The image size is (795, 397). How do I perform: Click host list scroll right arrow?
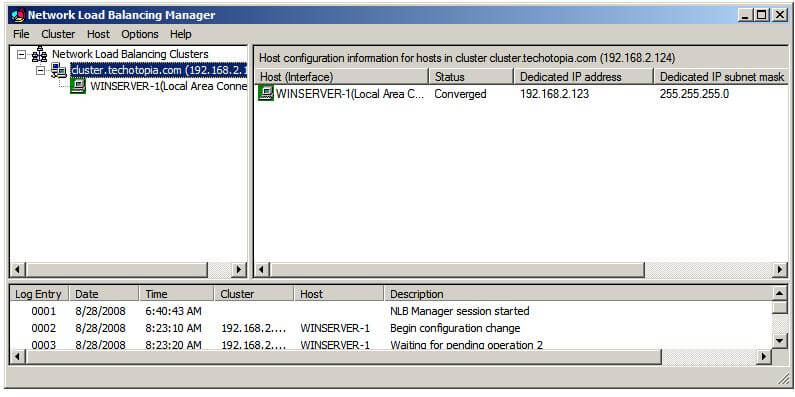click(x=780, y=270)
